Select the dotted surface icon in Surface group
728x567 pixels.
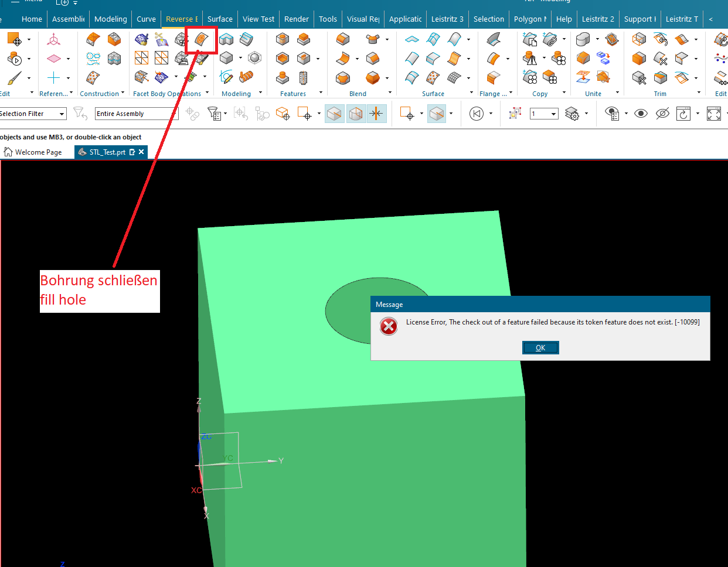433,78
